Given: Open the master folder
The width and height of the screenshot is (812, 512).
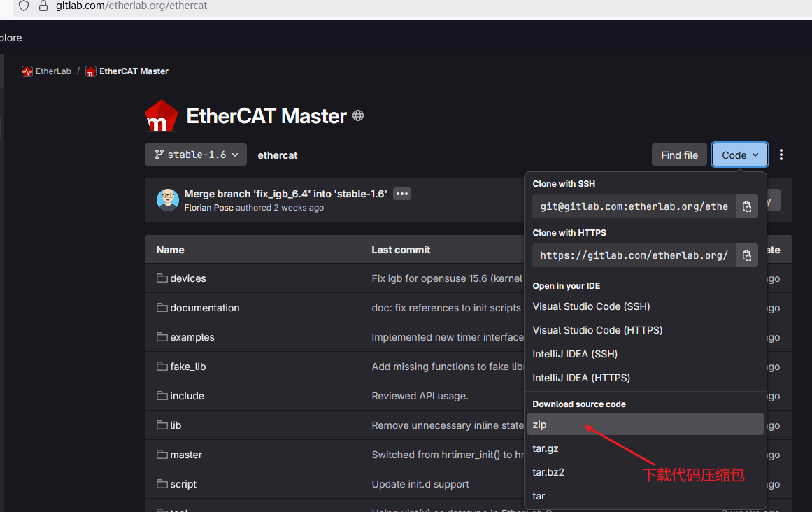Looking at the screenshot, I should click(x=186, y=455).
